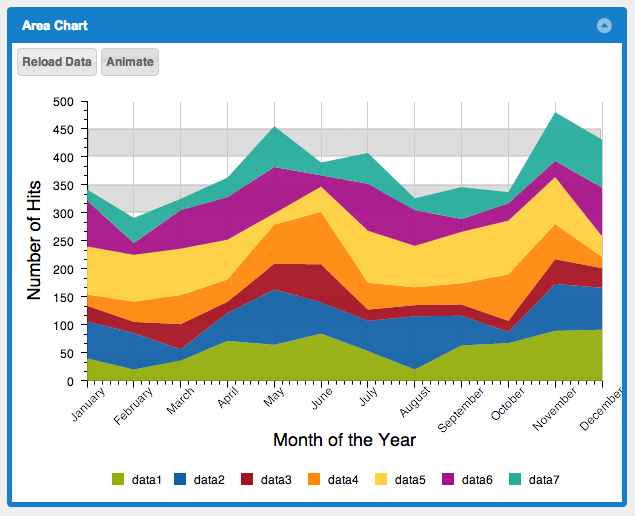Collapse the Area Chart panel

pyautogui.click(x=604, y=25)
